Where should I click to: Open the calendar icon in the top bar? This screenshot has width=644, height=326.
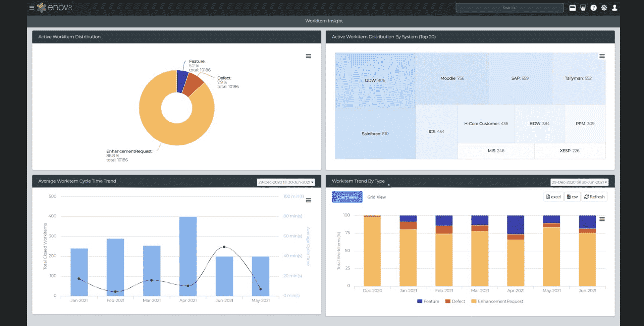(x=572, y=7)
